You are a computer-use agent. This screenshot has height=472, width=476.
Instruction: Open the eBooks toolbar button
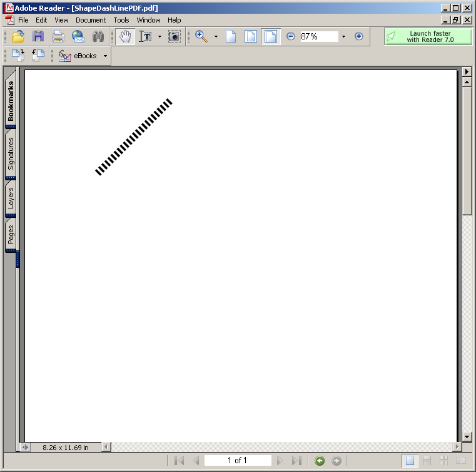pos(78,56)
